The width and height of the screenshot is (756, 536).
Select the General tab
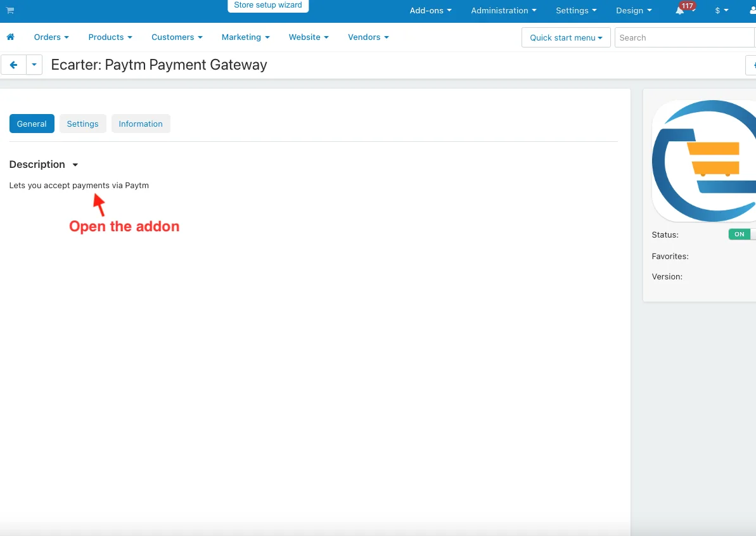[x=32, y=124]
